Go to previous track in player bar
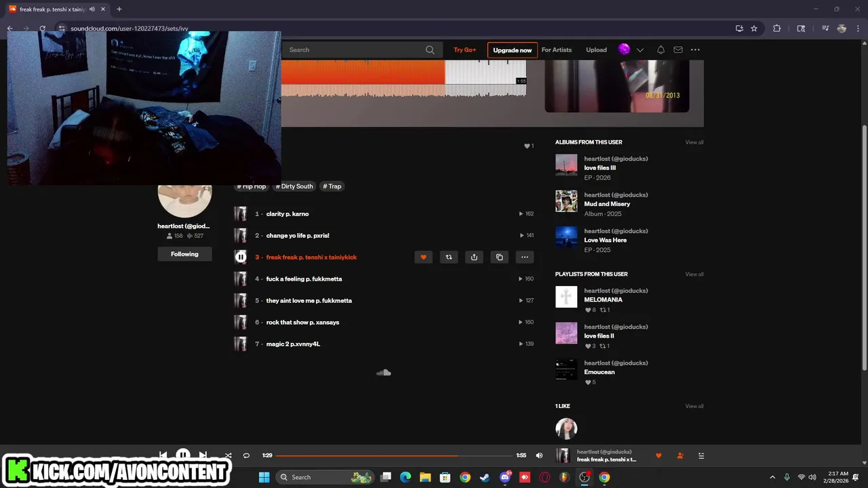This screenshot has height=488, width=868. click(x=163, y=455)
